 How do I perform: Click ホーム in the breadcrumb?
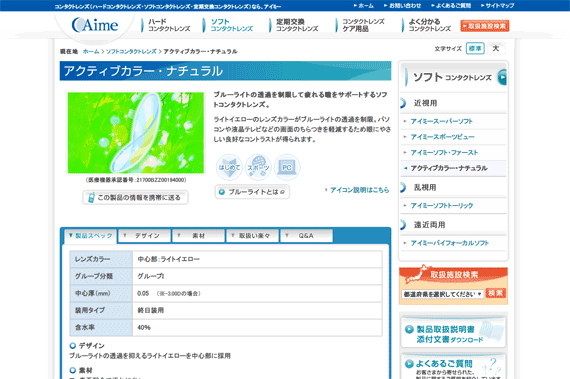pyautogui.click(x=91, y=52)
